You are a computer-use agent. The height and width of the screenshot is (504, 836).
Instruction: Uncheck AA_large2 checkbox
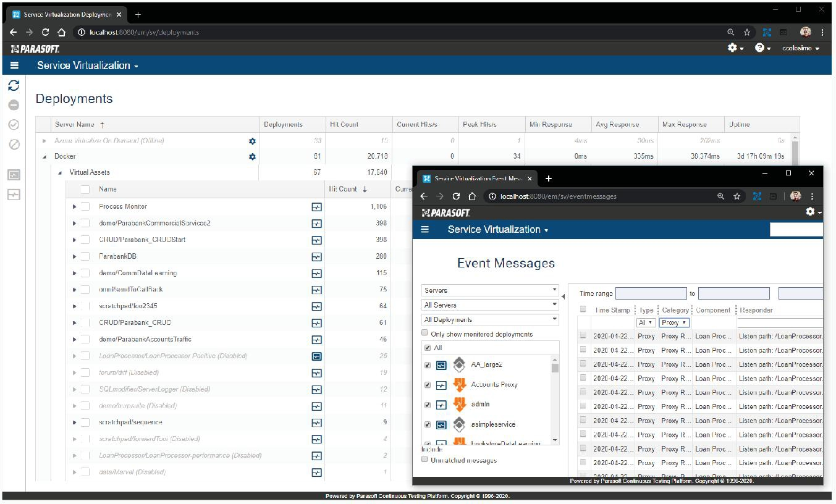(428, 365)
